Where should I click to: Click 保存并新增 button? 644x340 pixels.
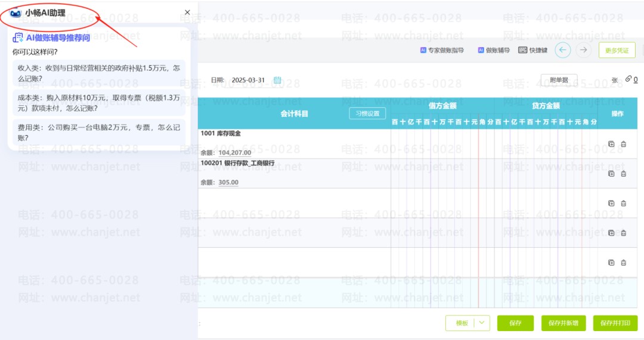[563, 323]
